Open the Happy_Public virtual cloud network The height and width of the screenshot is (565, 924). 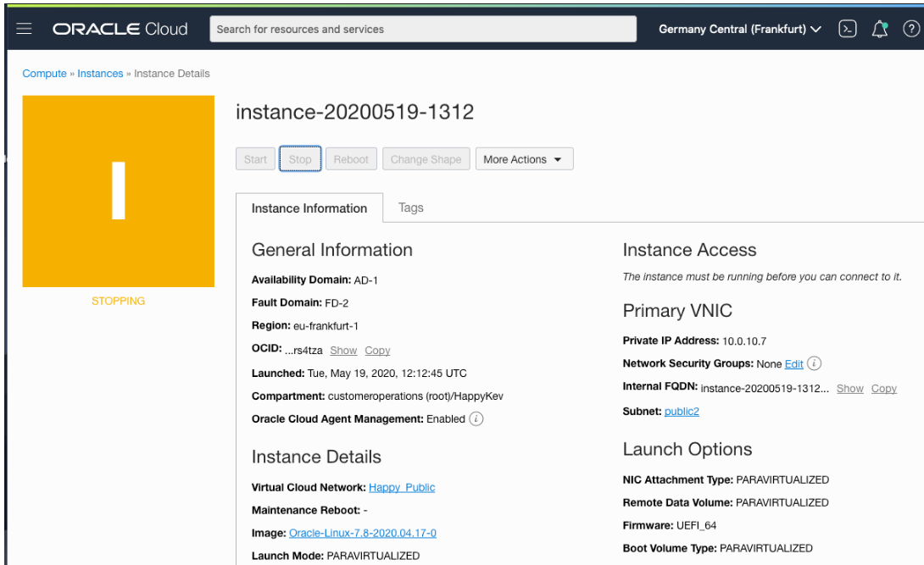tap(402, 487)
